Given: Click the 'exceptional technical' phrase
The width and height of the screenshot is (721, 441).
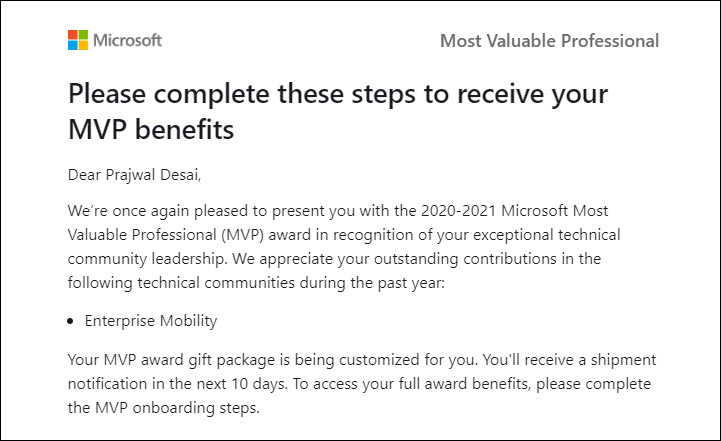Looking at the screenshot, I should (547, 235).
